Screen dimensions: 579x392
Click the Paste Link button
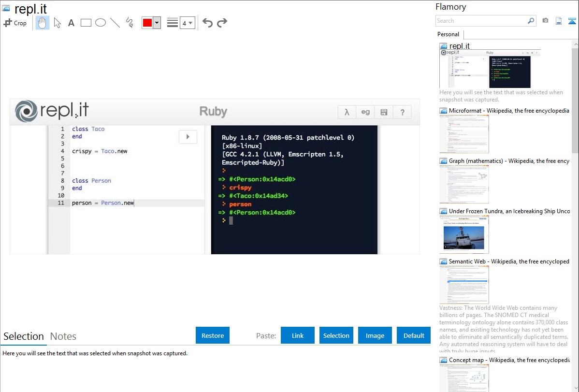pos(298,335)
